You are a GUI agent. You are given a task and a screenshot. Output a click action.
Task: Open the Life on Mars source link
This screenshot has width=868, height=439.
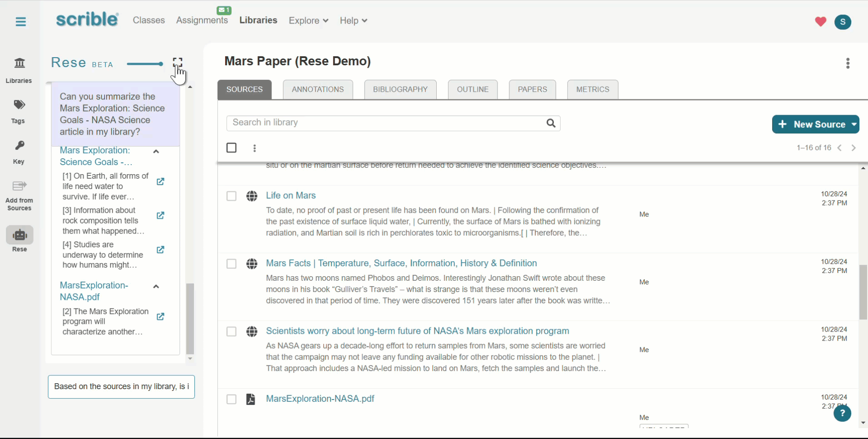click(291, 195)
